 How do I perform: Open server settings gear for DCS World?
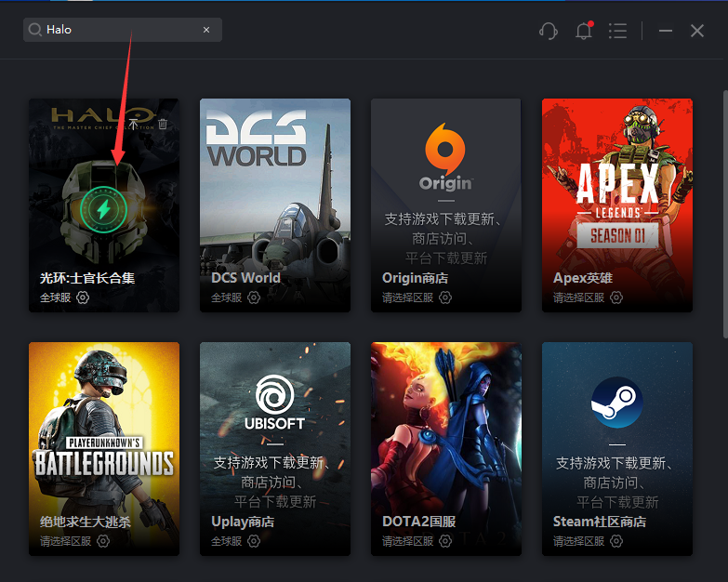(x=254, y=298)
